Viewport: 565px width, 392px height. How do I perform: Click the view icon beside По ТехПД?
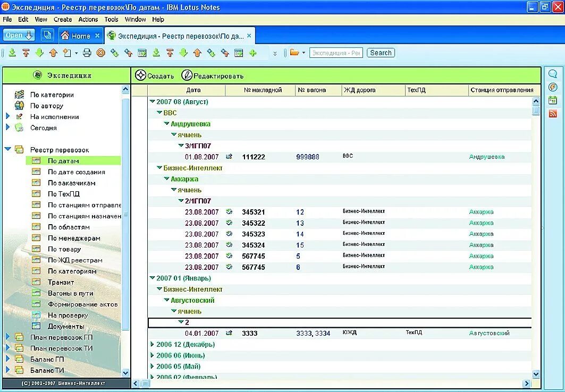pos(36,194)
